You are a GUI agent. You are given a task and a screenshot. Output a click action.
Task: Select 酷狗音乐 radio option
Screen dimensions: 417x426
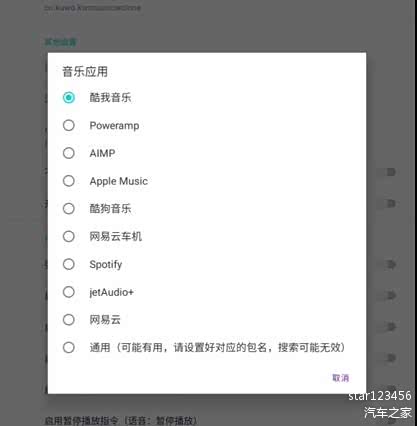pos(69,209)
